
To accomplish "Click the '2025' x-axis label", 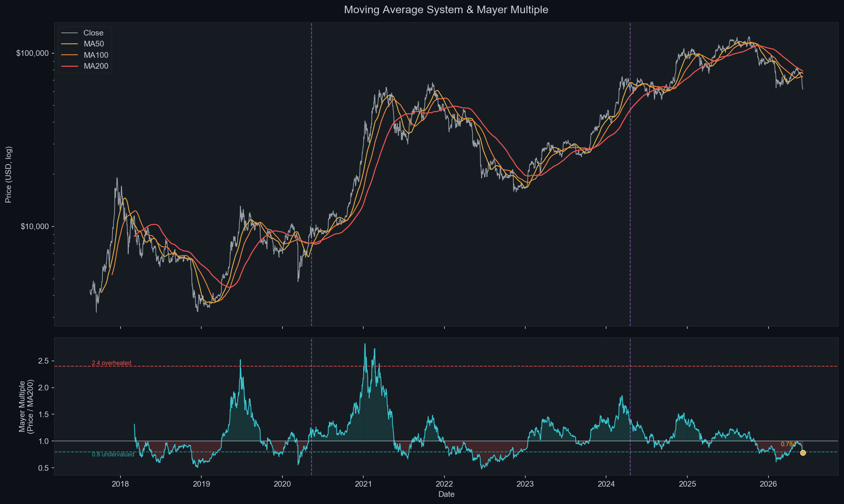I will click(687, 484).
